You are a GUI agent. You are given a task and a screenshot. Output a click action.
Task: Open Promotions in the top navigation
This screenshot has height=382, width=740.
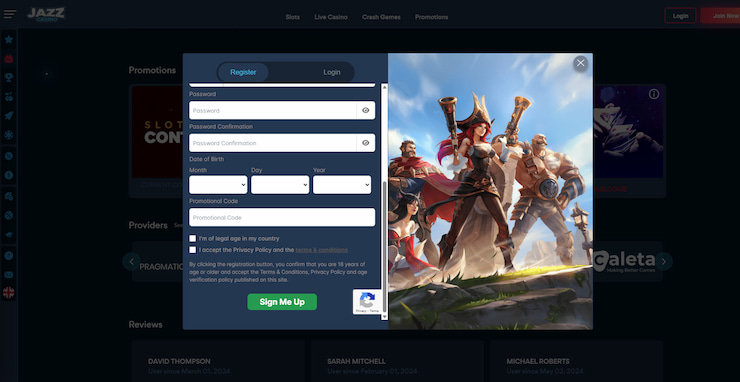tap(431, 17)
